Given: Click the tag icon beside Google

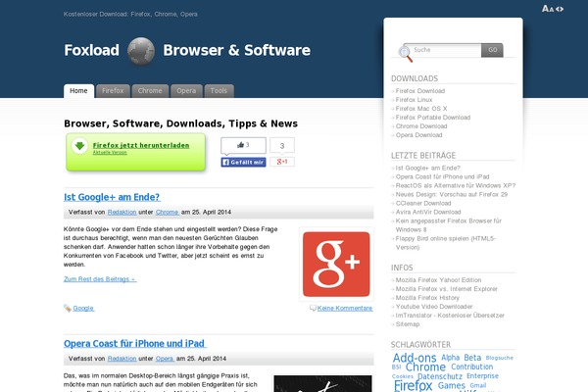Looking at the screenshot, I should point(68,309).
